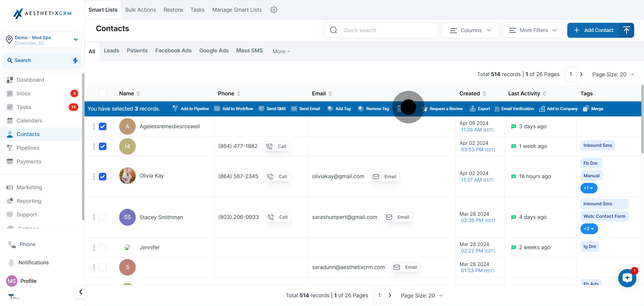Click the lightning bolt quick actions icon
This screenshot has width=644, height=306.
75,60
